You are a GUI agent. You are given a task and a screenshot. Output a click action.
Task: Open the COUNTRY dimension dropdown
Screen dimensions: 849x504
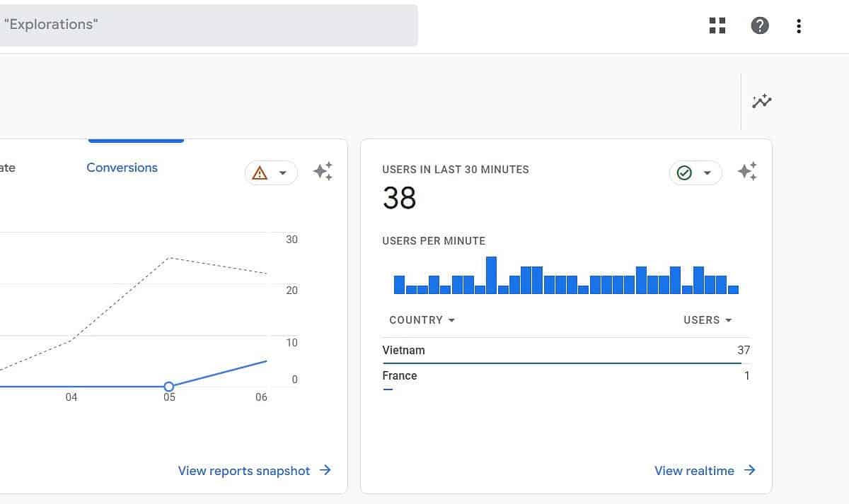[422, 320]
